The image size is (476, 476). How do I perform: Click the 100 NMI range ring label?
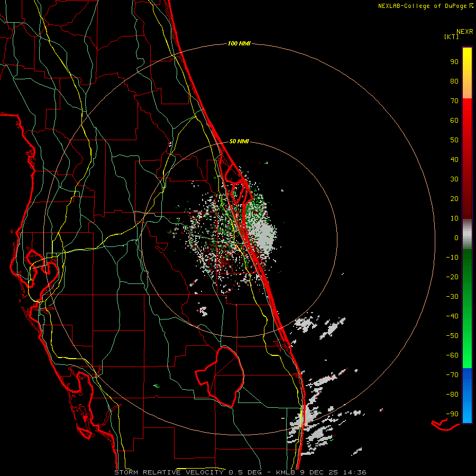(x=239, y=43)
